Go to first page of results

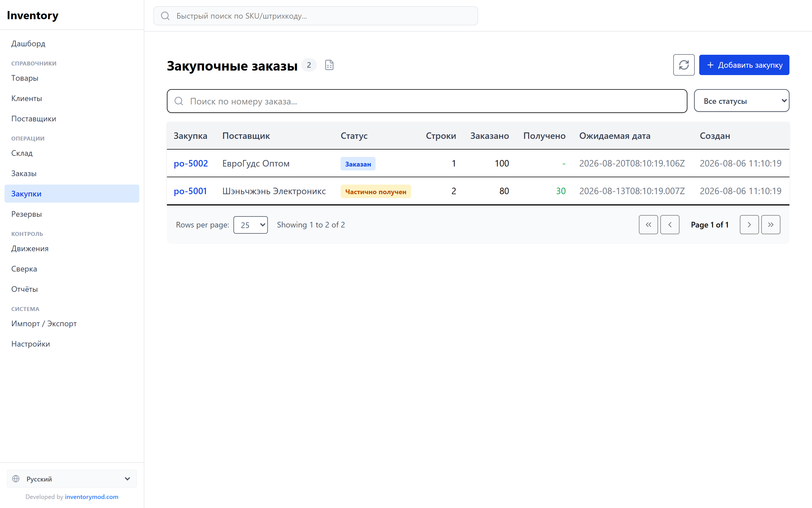pyautogui.click(x=648, y=225)
